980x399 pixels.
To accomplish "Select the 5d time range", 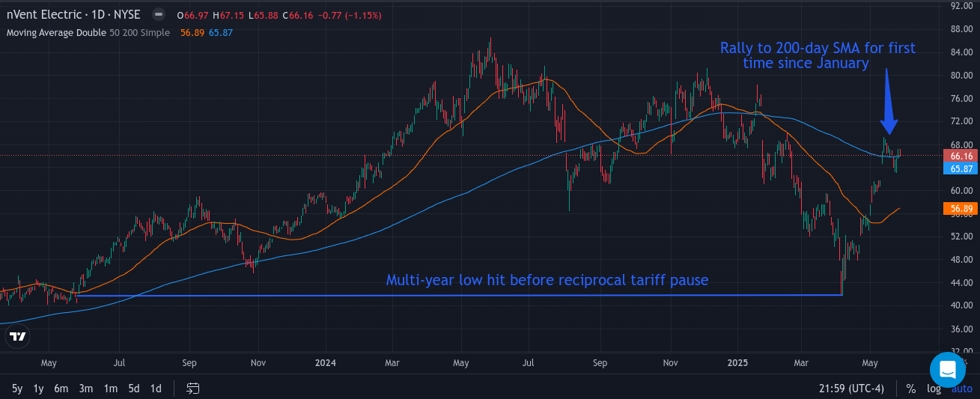I will pyautogui.click(x=133, y=389).
